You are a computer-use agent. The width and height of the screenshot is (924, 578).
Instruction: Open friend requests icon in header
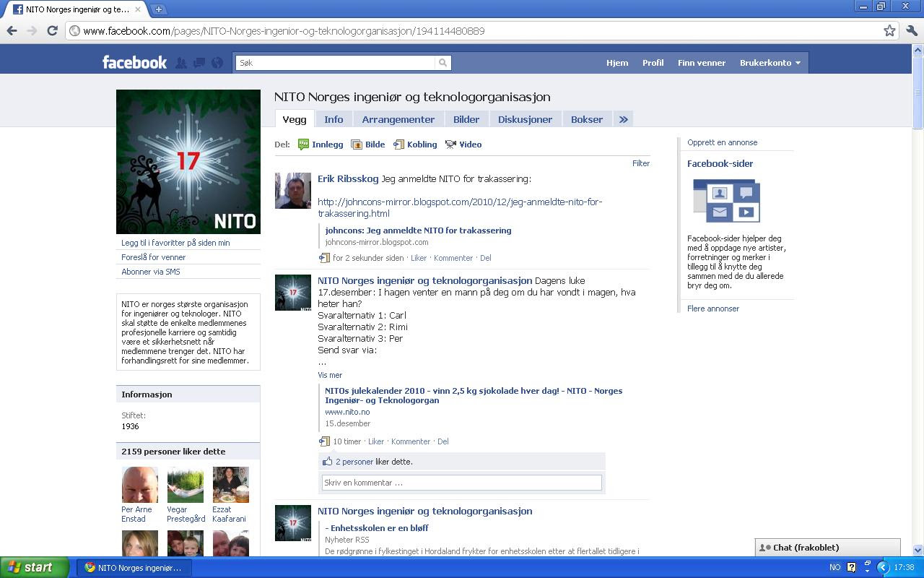(x=181, y=63)
